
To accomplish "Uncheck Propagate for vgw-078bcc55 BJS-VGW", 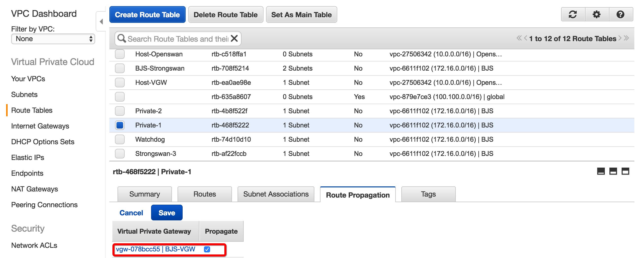I will 207,249.
